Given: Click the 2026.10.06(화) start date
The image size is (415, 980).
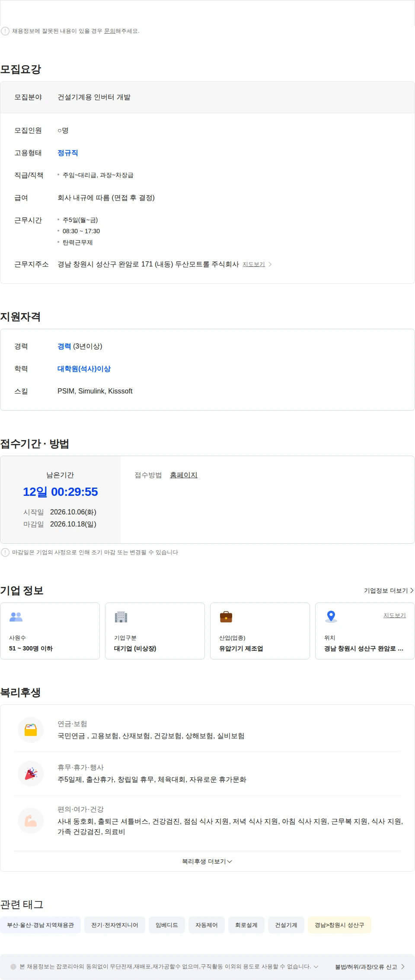Looking at the screenshot, I should point(73,512).
